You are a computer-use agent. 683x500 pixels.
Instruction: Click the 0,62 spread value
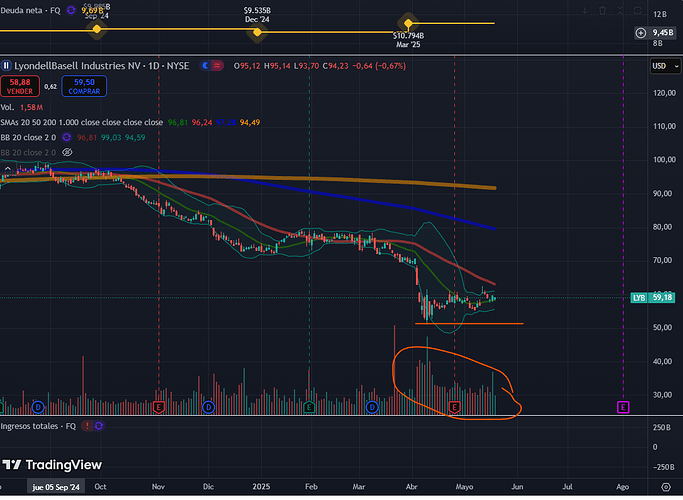point(51,87)
